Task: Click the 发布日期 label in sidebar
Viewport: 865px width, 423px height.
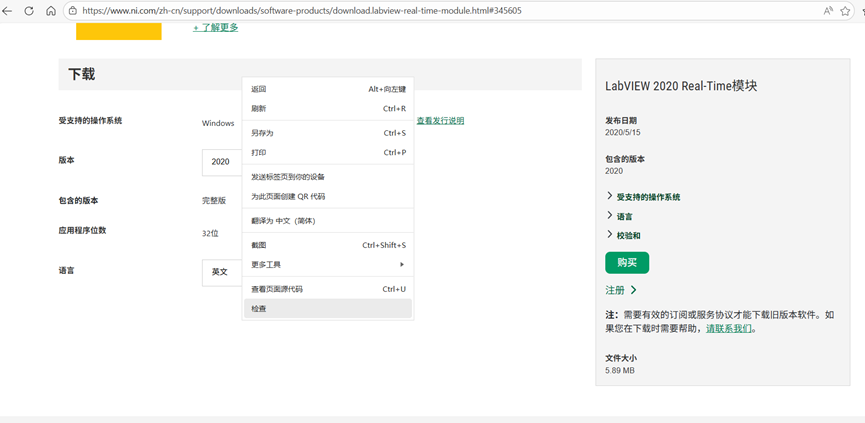Action: click(x=621, y=120)
